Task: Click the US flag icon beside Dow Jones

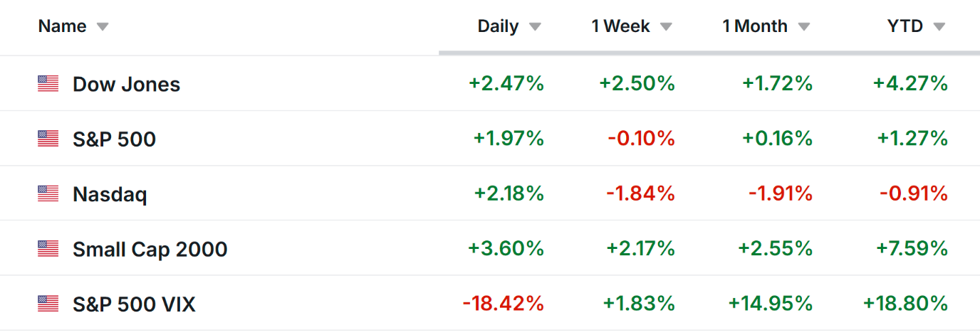Action: [x=48, y=84]
